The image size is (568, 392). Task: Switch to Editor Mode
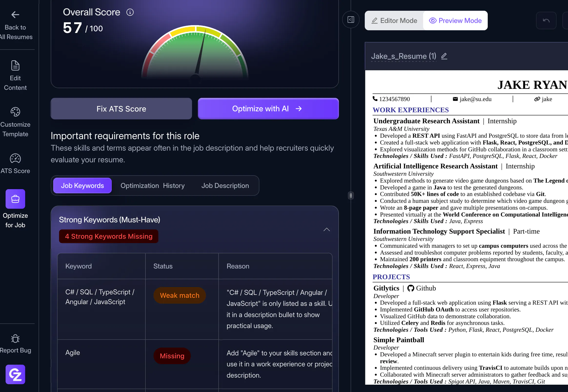(x=395, y=21)
